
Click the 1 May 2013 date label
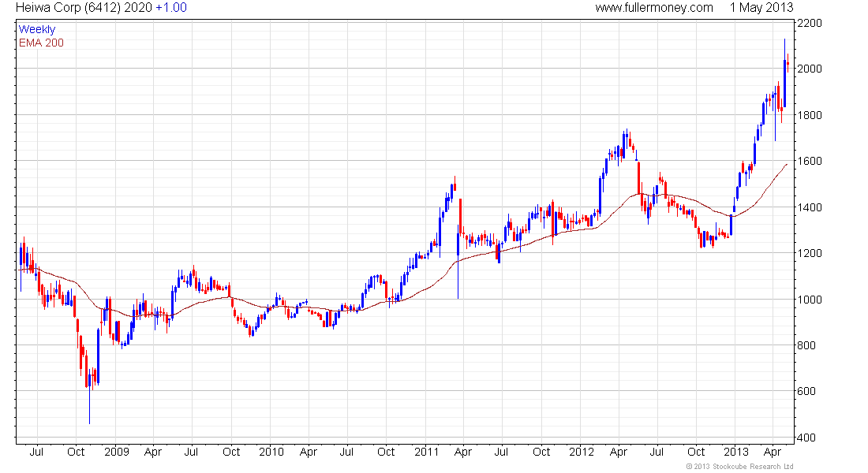coord(761,8)
